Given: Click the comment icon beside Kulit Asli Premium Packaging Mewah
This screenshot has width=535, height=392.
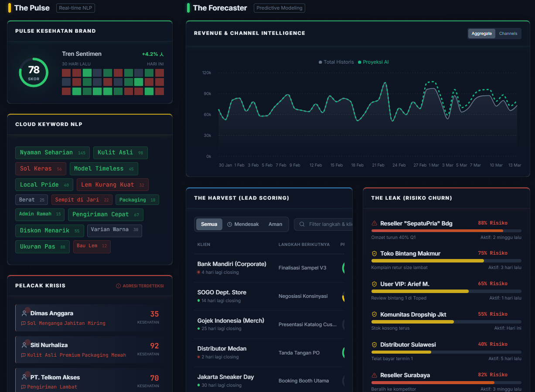Looking at the screenshot, I should pyautogui.click(x=24, y=355).
